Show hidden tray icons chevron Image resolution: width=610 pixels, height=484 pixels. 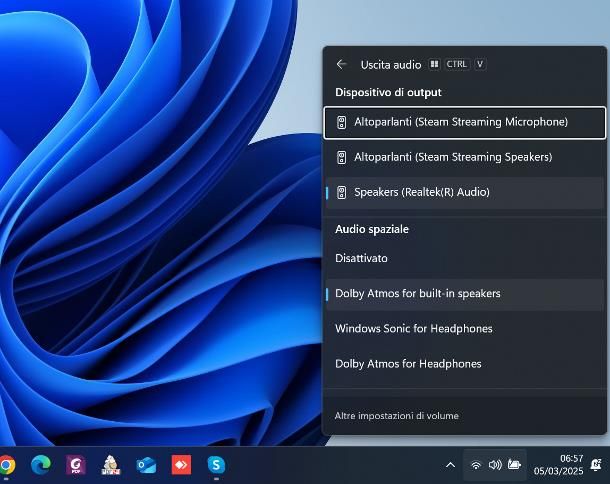450,465
